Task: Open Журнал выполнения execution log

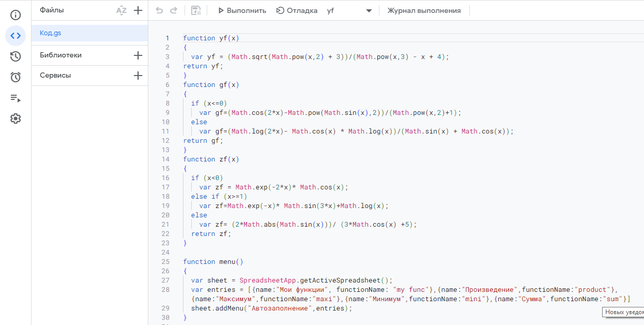Action: pos(424,10)
